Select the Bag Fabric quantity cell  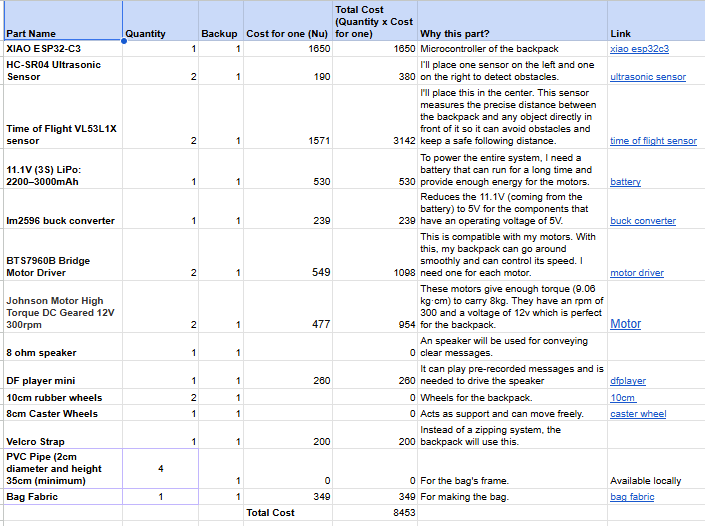(x=161, y=496)
